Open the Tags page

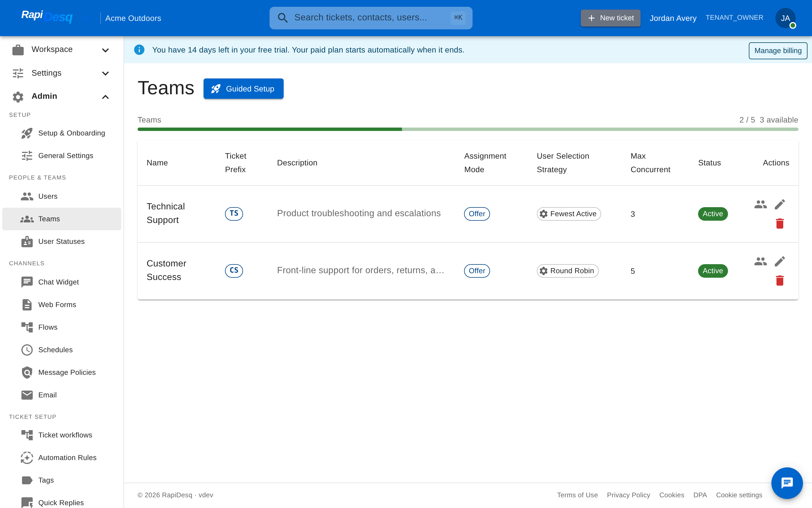click(x=62, y=480)
